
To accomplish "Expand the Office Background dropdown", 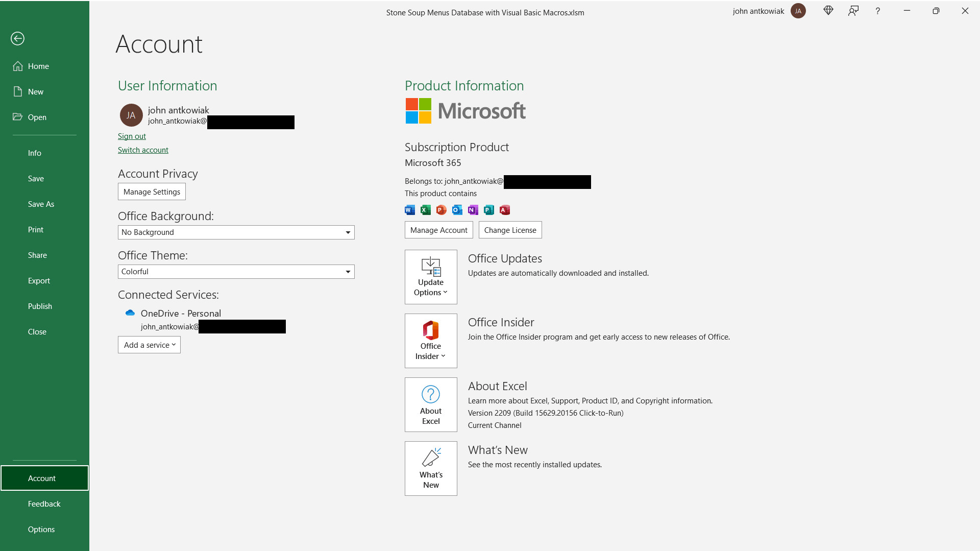I will coord(236,232).
